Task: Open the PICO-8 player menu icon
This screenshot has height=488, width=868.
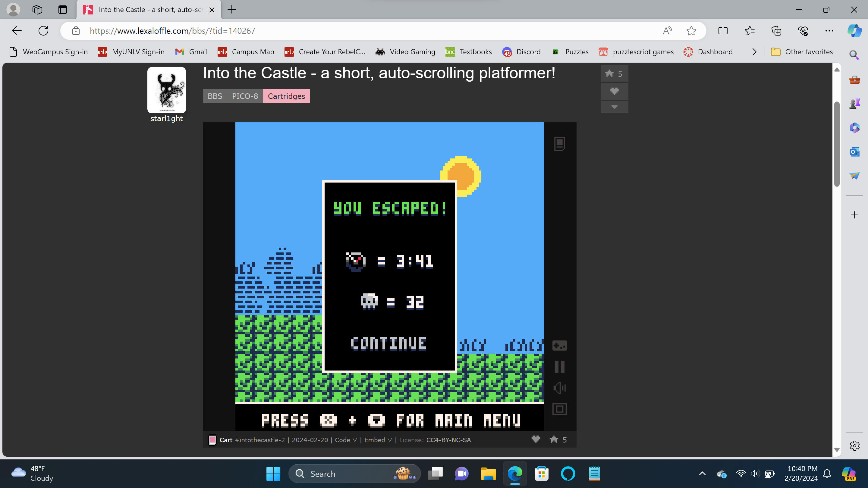Action: click(559, 144)
